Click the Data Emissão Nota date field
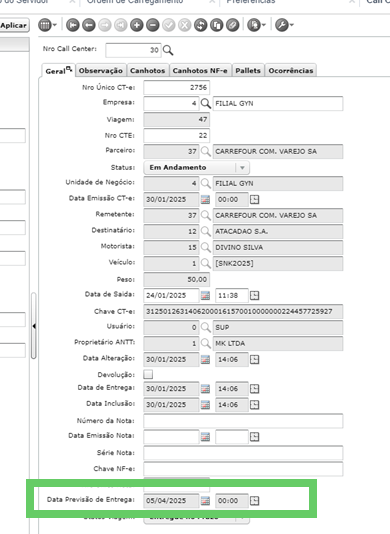Image resolution: width=390 pixels, height=534 pixels. click(x=171, y=437)
